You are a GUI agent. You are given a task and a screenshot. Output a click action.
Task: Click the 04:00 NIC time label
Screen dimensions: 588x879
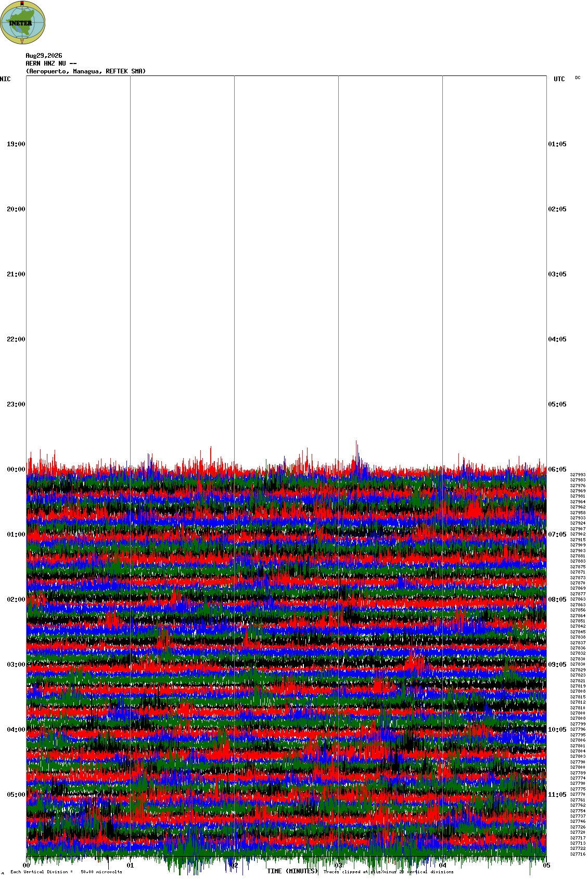click(x=16, y=730)
